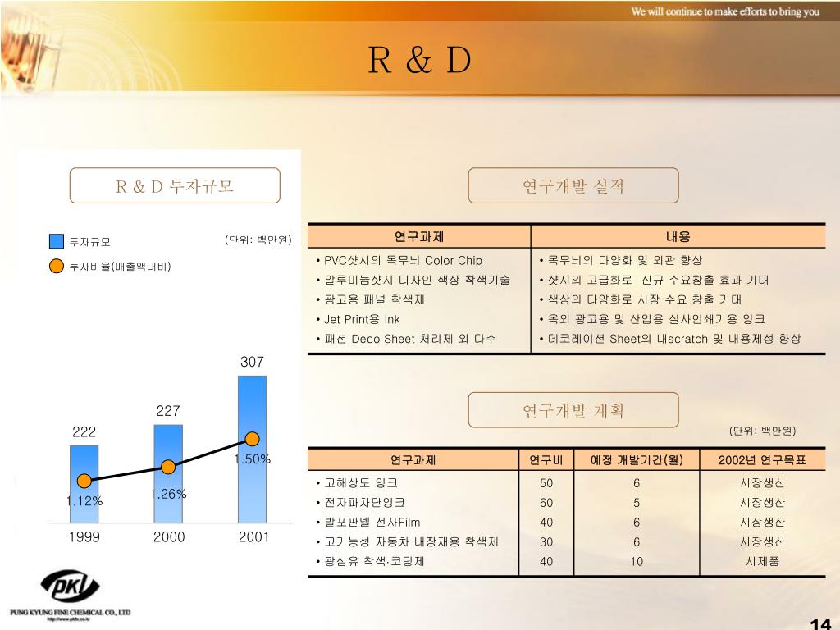Click the 227 value label
Image resolution: width=840 pixels, height=630 pixels.
tap(168, 411)
